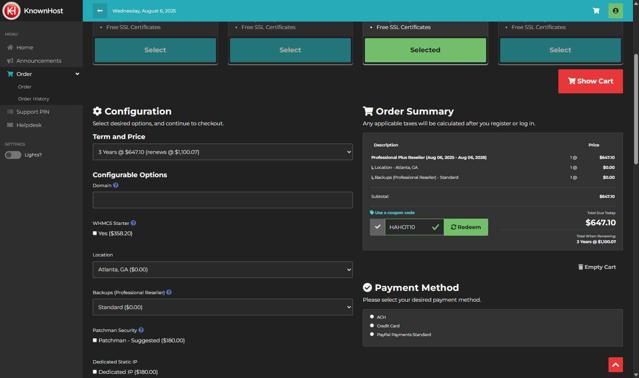Open Helpdesk in the sidebar
Screen dimensions: 639x378
[29, 125]
